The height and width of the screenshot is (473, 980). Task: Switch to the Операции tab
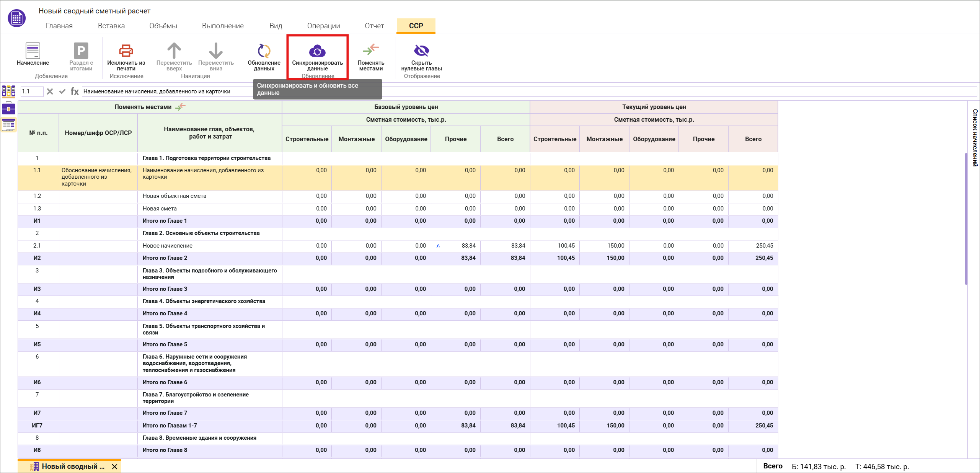click(x=323, y=26)
